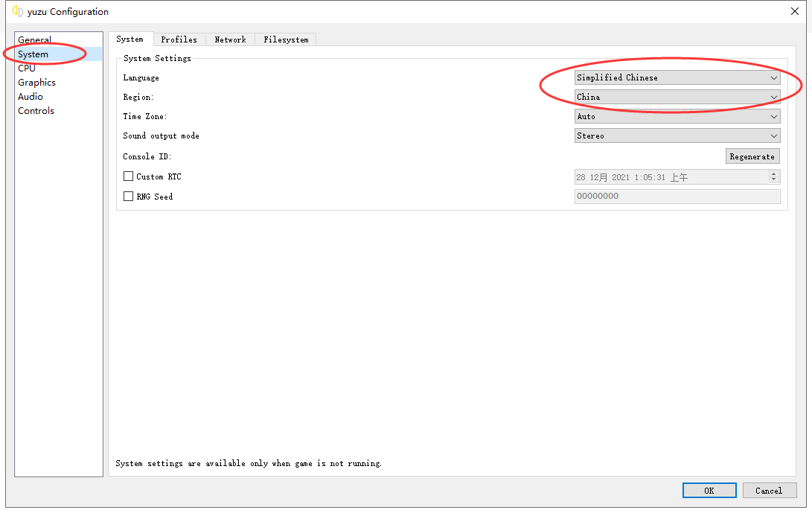Expand the Region dropdown showing China
This screenshot has height=513, width=812.
[x=677, y=97]
